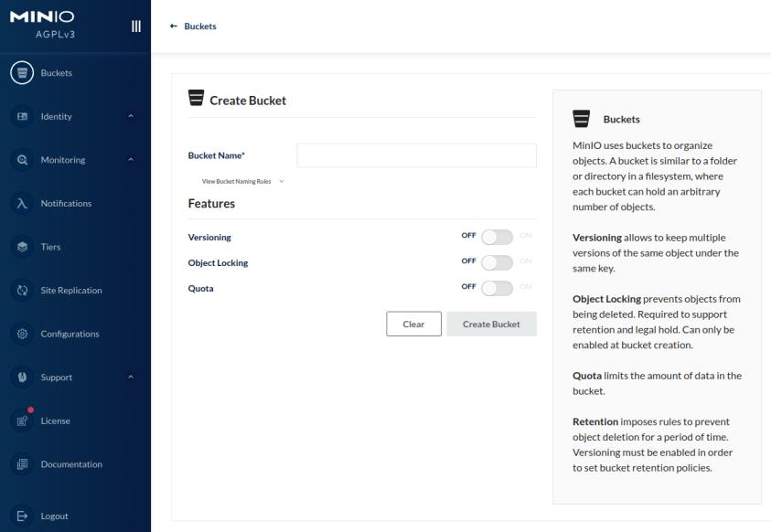Toggle the Quota switch on
771x532 pixels.
pos(497,288)
